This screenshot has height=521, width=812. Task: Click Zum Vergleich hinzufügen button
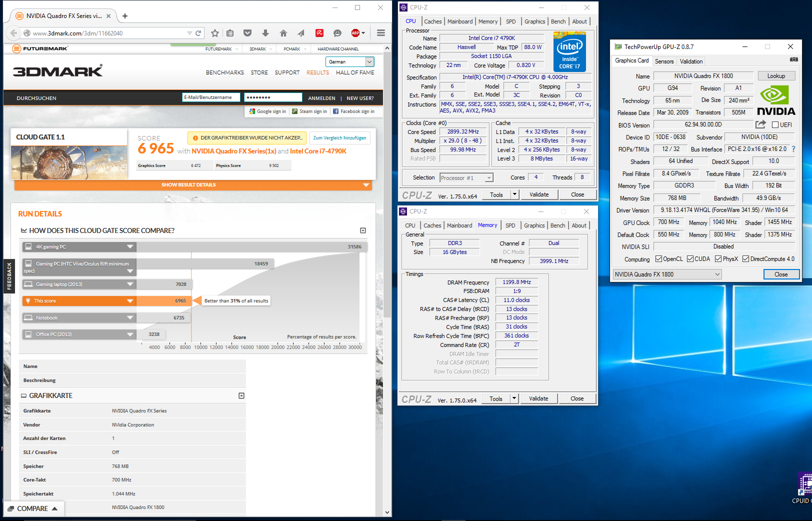(340, 138)
